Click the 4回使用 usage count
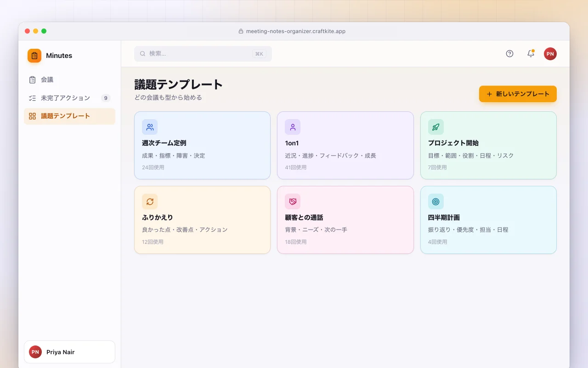The height and width of the screenshot is (368, 588). coord(437,242)
